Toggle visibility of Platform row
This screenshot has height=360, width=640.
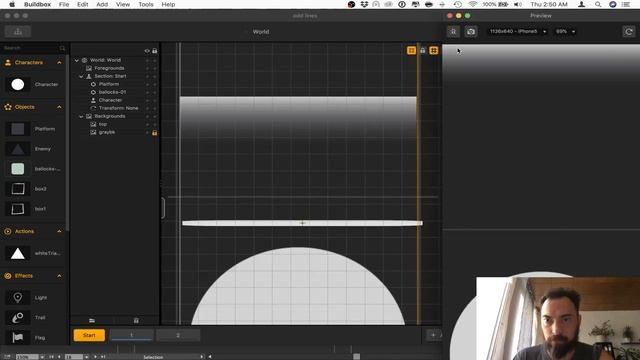coord(147,84)
